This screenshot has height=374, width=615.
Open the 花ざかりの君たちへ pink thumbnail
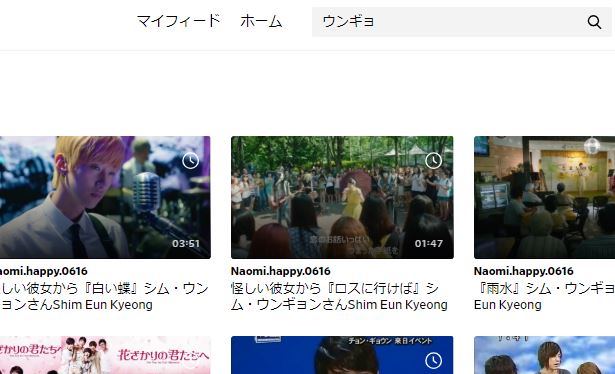coord(105,355)
